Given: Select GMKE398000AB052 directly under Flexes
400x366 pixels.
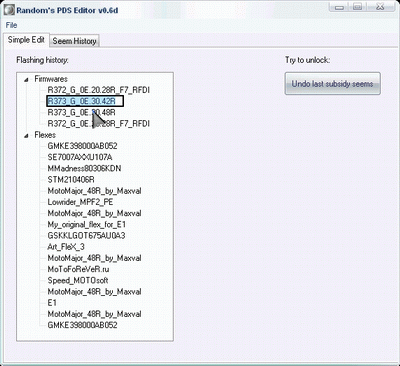Looking at the screenshot, I should pos(82,146).
